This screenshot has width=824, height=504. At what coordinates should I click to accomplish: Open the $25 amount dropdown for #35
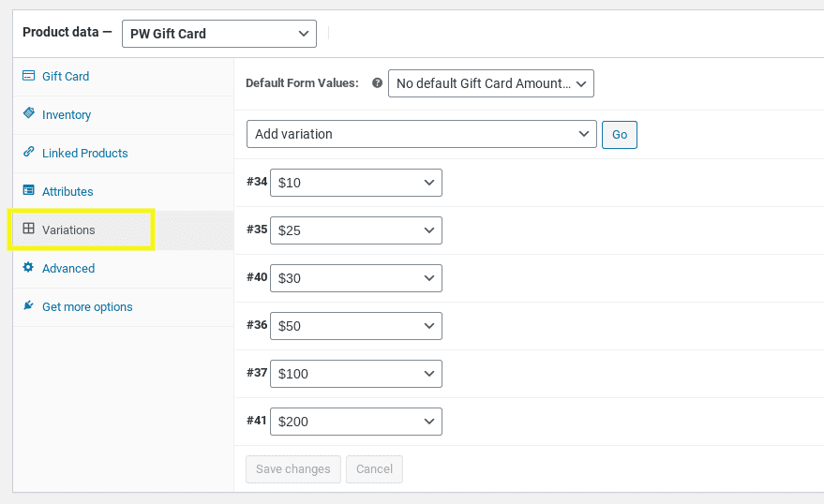355,230
